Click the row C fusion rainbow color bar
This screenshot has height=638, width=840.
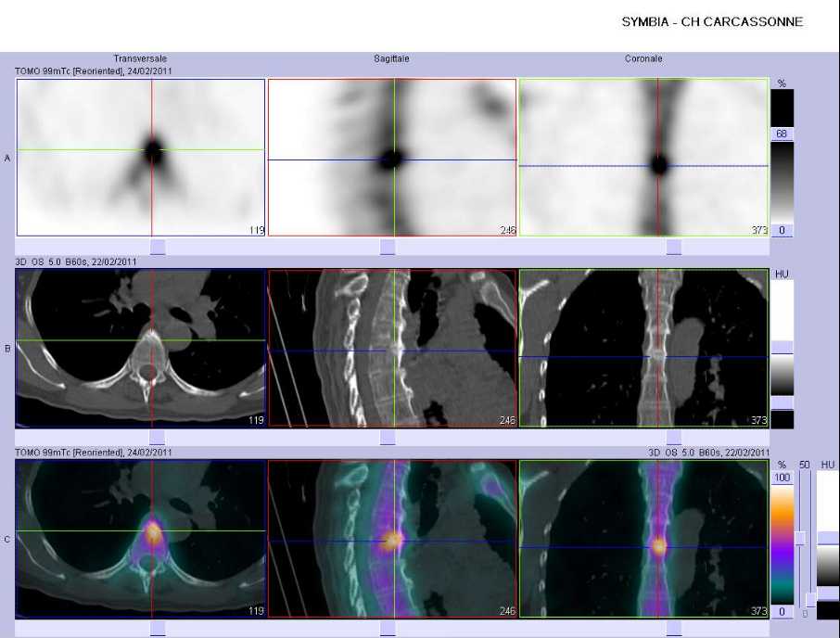[x=783, y=544]
